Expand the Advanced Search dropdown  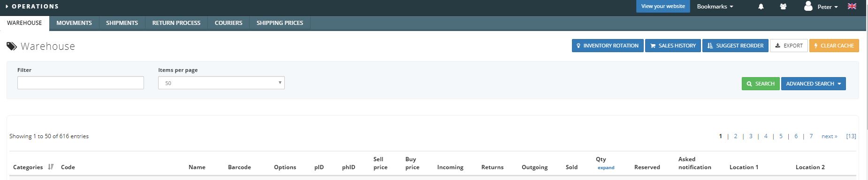tap(813, 84)
